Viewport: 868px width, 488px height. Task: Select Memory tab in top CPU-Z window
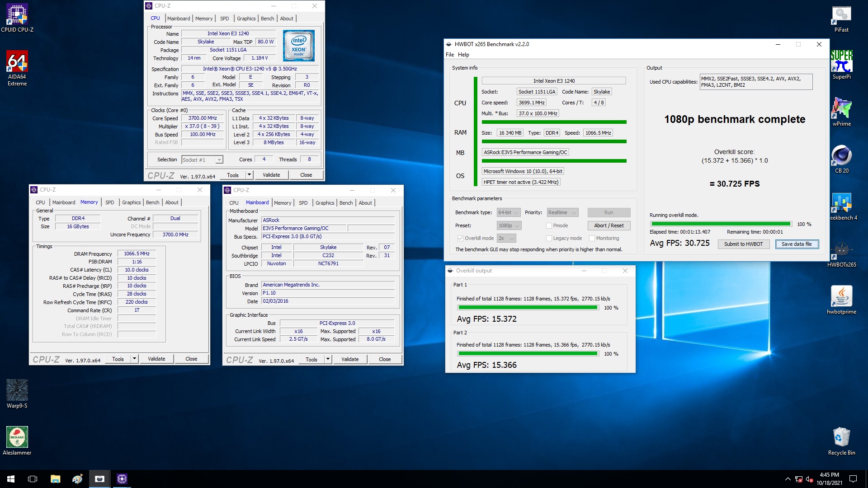(x=204, y=19)
